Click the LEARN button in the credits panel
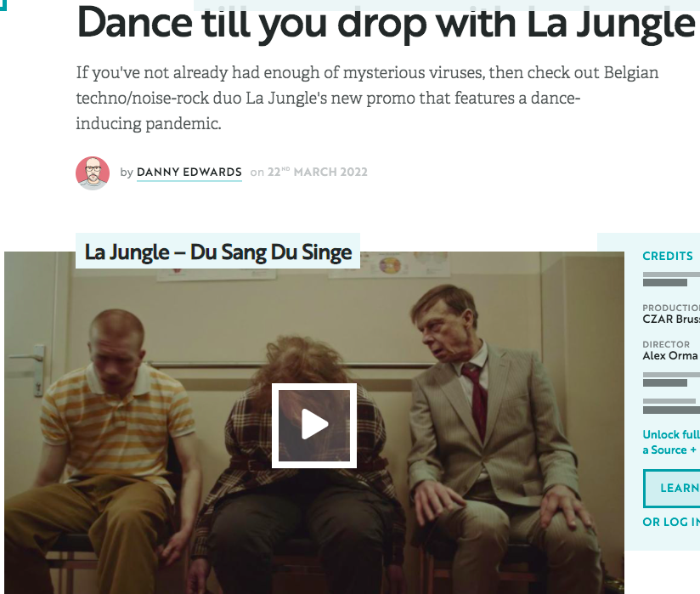Viewport: 700px width, 594px height. tap(672, 488)
